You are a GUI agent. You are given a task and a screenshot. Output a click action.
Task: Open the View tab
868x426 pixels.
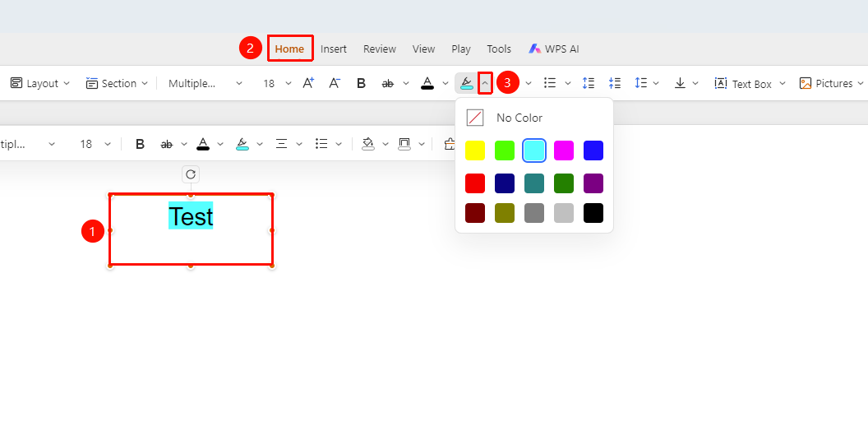coord(423,49)
